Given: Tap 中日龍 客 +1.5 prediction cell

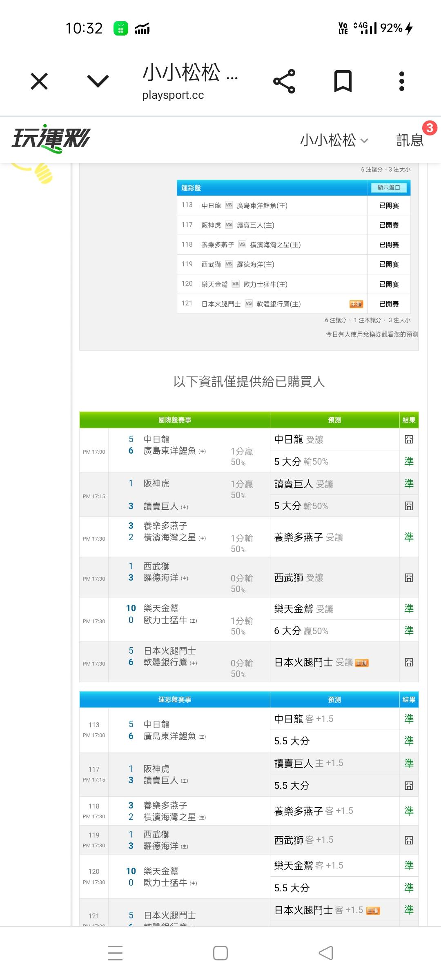Looking at the screenshot, I should 334,719.
